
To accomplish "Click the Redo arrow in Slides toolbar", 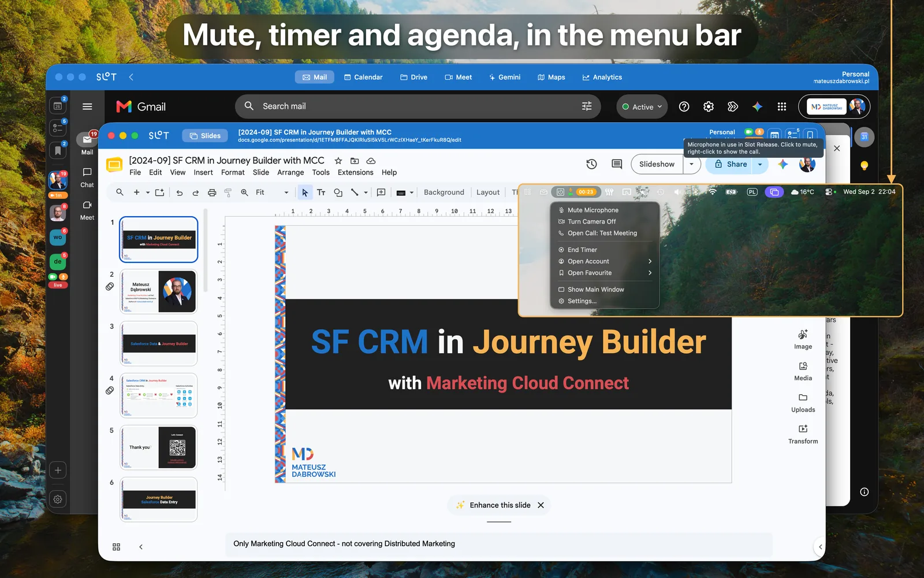I will point(196,192).
